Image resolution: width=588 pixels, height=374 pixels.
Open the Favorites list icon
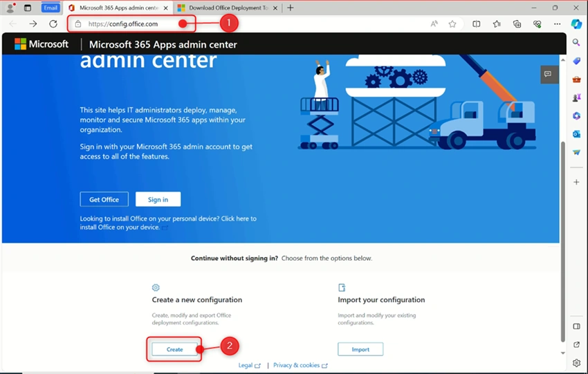497,24
